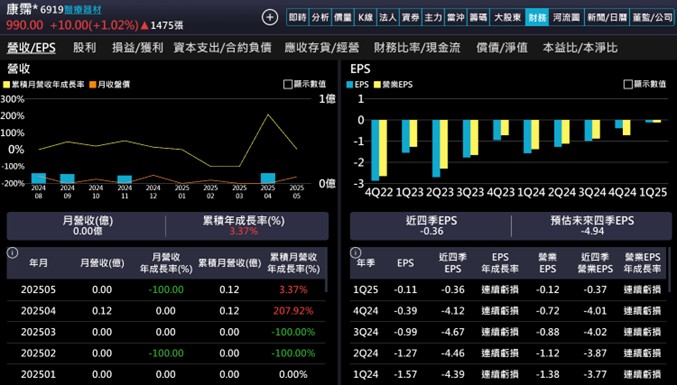Click the 年月 column header
677x385 pixels.
(38, 263)
